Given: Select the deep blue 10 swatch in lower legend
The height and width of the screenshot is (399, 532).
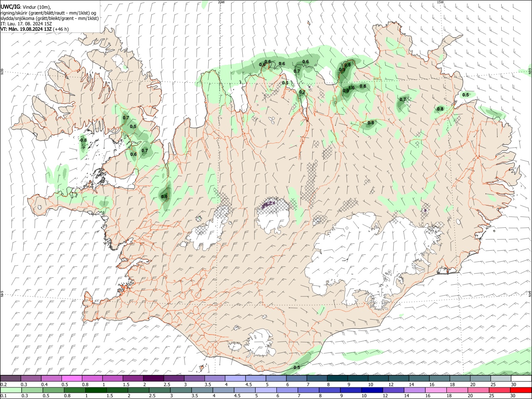Looking at the screenshot, I should click(372, 390).
